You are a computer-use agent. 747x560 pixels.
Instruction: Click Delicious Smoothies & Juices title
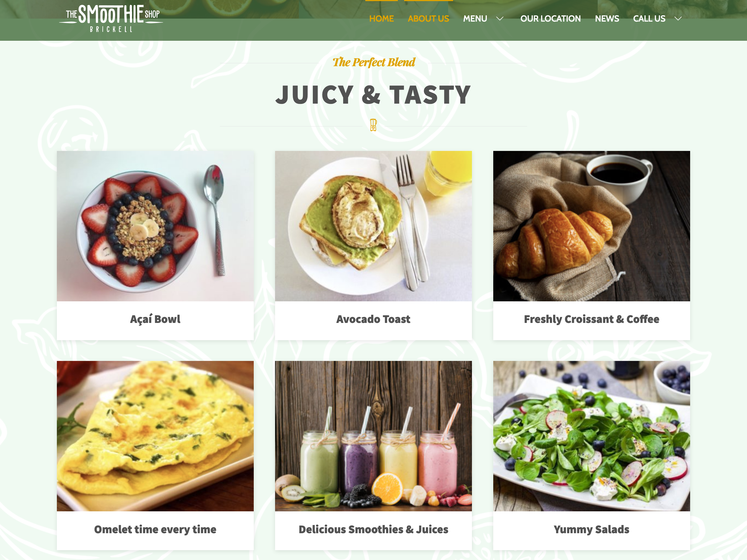tap(373, 529)
